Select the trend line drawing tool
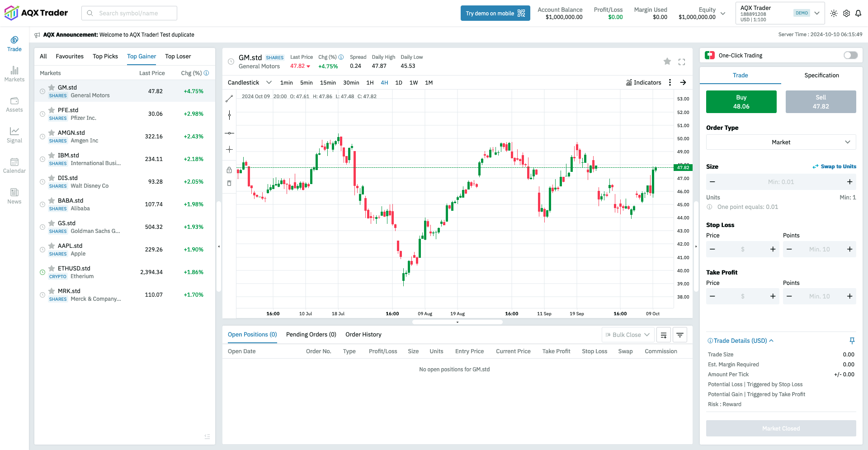868x450 pixels. click(x=229, y=98)
